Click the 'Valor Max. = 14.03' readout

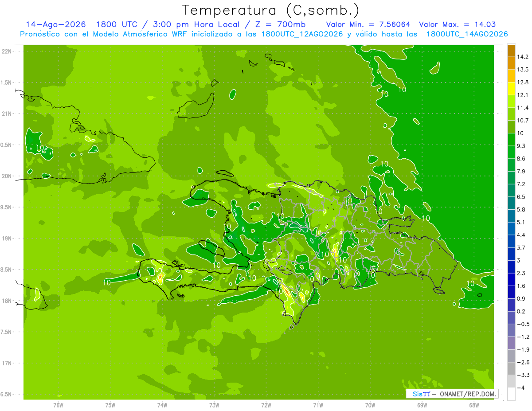(x=458, y=24)
